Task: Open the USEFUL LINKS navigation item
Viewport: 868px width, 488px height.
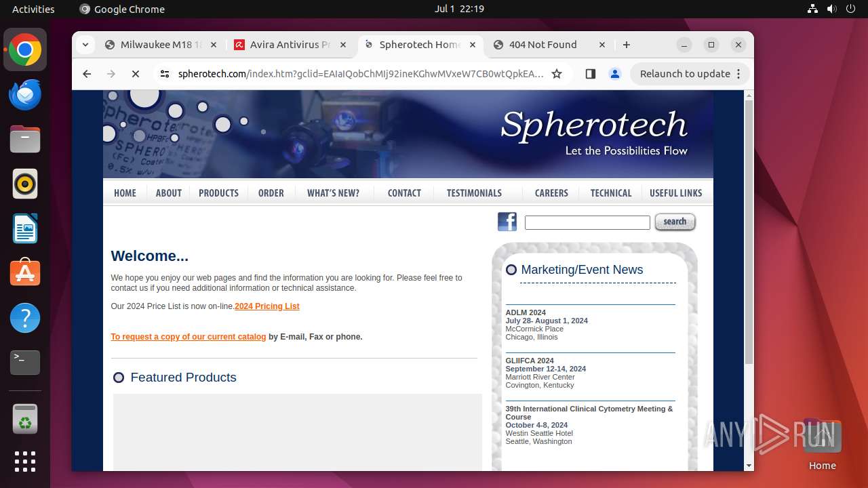Action: pyautogui.click(x=675, y=193)
